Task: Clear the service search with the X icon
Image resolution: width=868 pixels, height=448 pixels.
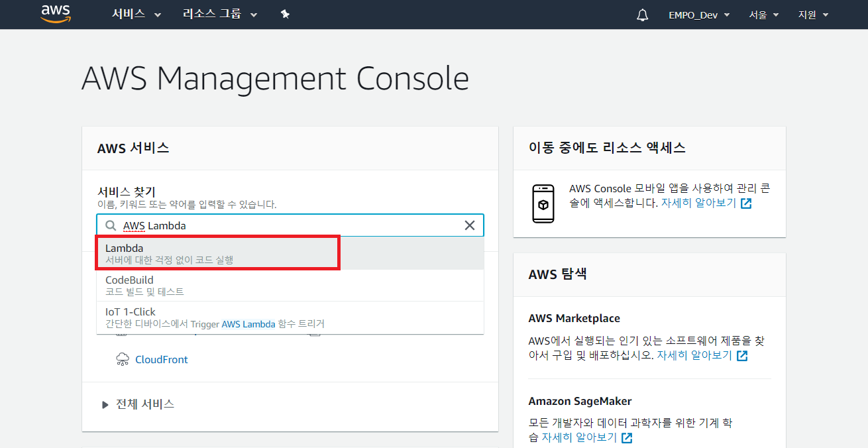Action: pyautogui.click(x=470, y=225)
